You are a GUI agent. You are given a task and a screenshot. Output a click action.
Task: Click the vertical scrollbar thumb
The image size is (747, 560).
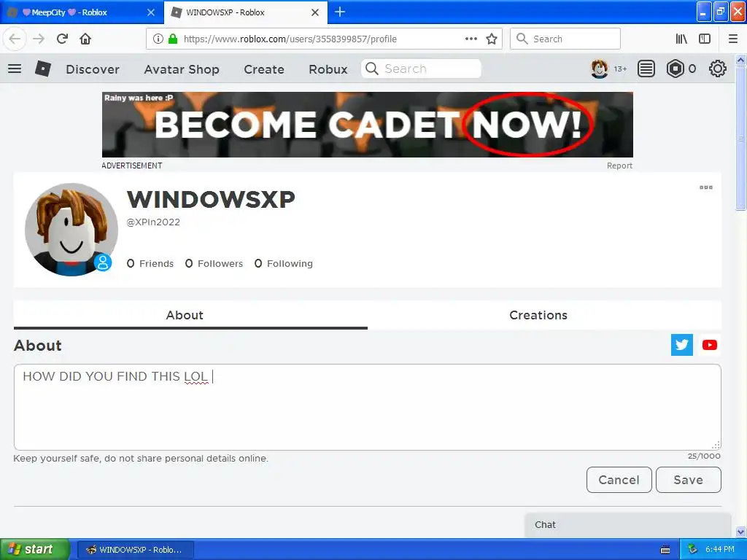coord(741,138)
